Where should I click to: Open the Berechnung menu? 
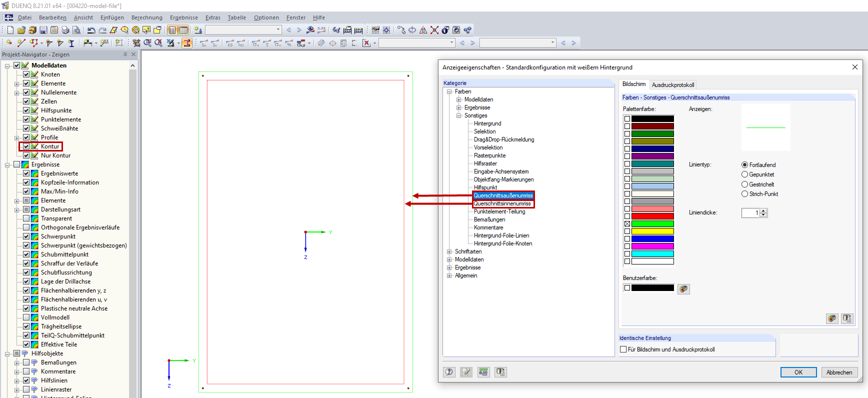tap(147, 17)
